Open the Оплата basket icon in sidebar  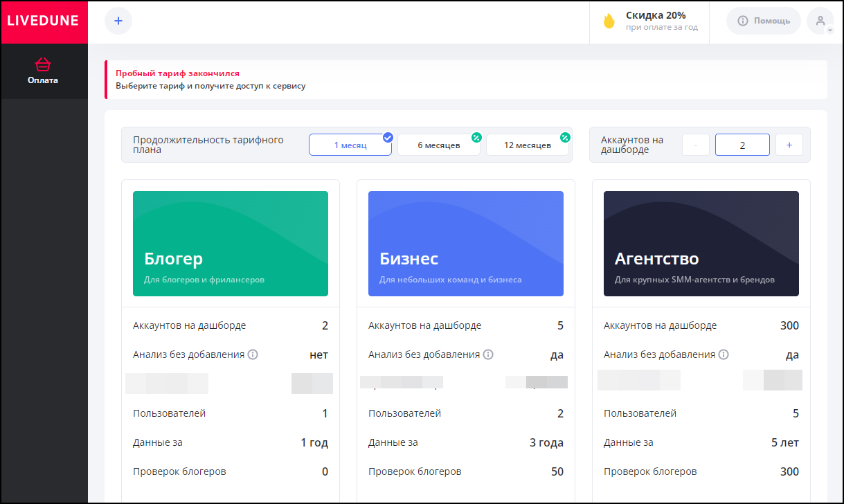(43, 65)
